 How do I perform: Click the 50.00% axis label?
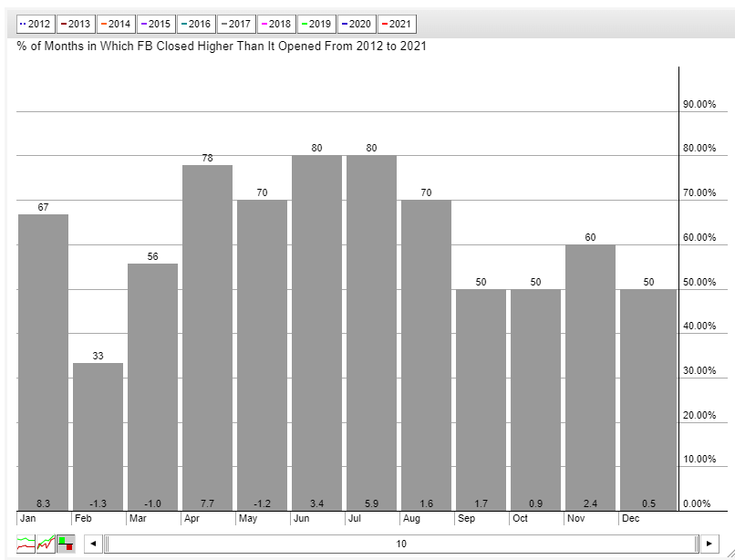[x=699, y=282]
